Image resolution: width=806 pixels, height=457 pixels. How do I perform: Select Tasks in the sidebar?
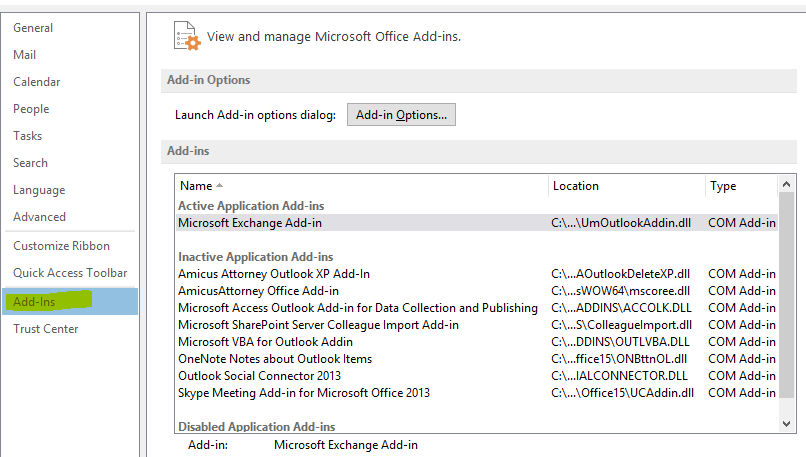click(x=27, y=136)
